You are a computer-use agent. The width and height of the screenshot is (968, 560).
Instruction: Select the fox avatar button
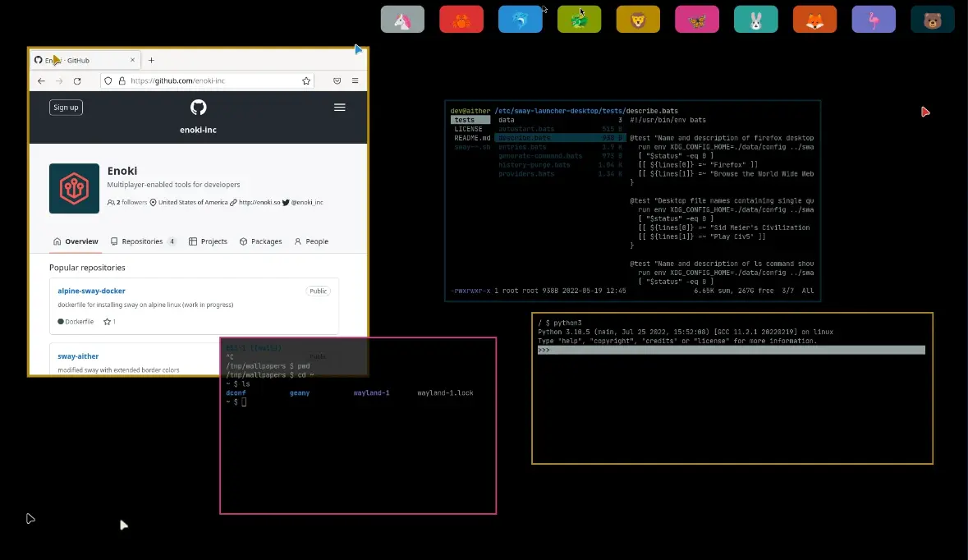pyautogui.click(x=814, y=20)
